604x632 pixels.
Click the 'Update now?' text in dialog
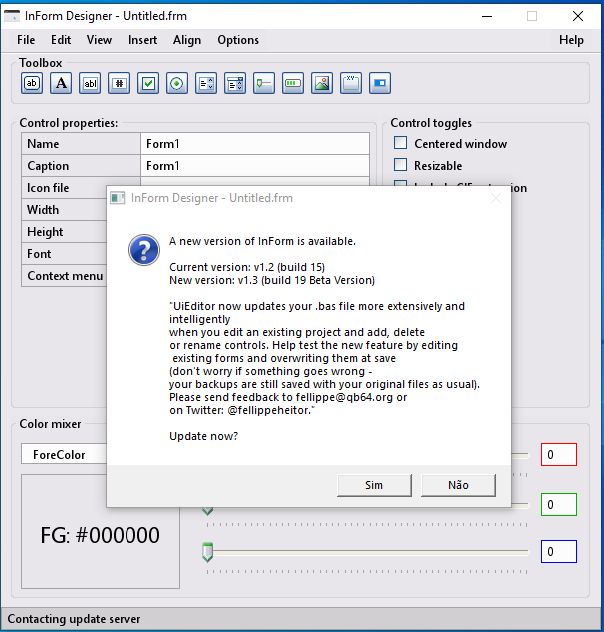pyautogui.click(x=203, y=436)
